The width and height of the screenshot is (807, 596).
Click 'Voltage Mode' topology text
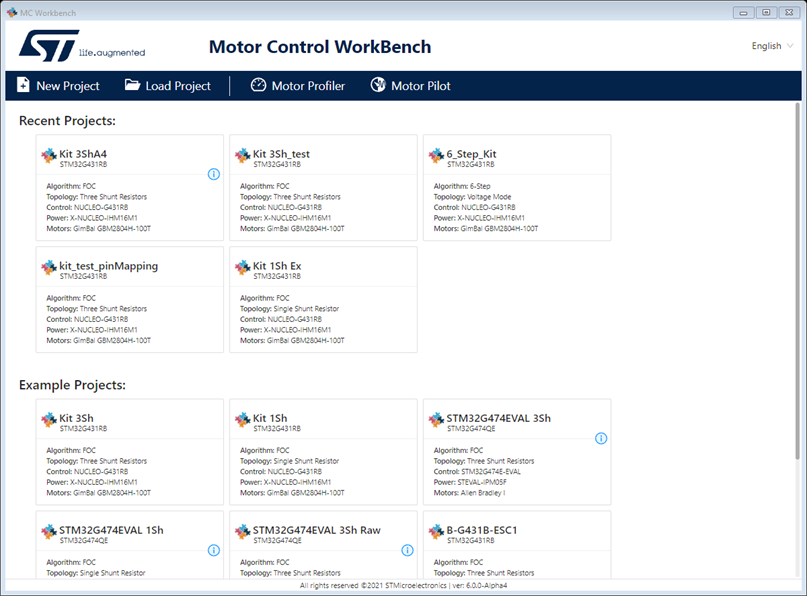pyautogui.click(x=489, y=197)
